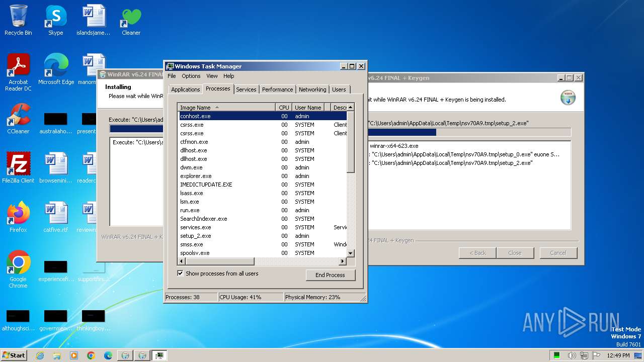Image resolution: width=644 pixels, height=362 pixels.
Task: Open the australiaho... desktop file
Action: [55, 123]
